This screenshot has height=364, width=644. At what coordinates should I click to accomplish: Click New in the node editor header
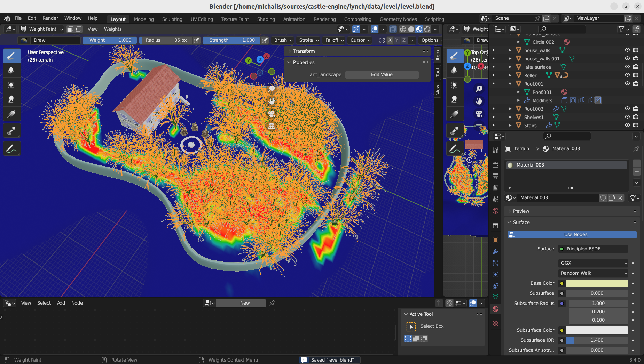tap(245, 303)
